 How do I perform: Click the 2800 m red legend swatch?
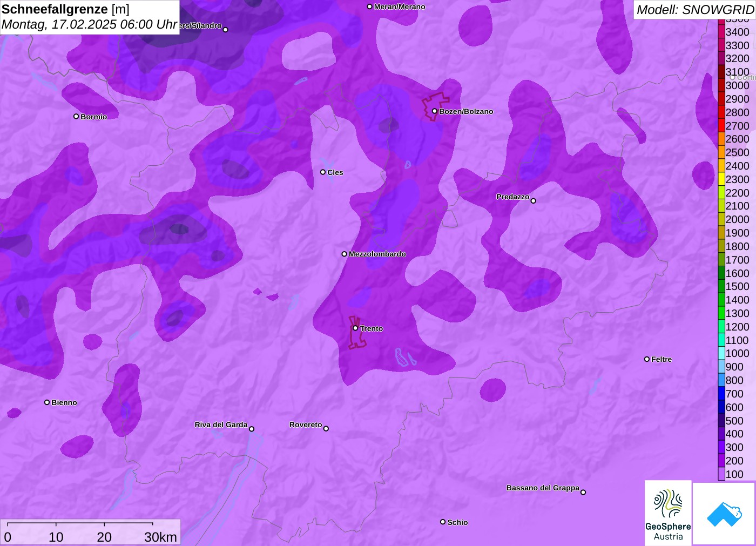721,112
